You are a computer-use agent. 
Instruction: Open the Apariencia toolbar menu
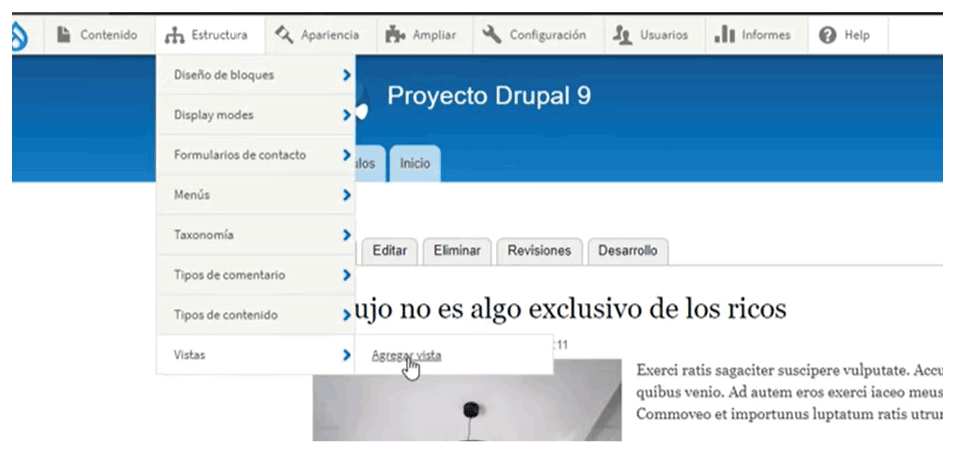coord(320,35)
